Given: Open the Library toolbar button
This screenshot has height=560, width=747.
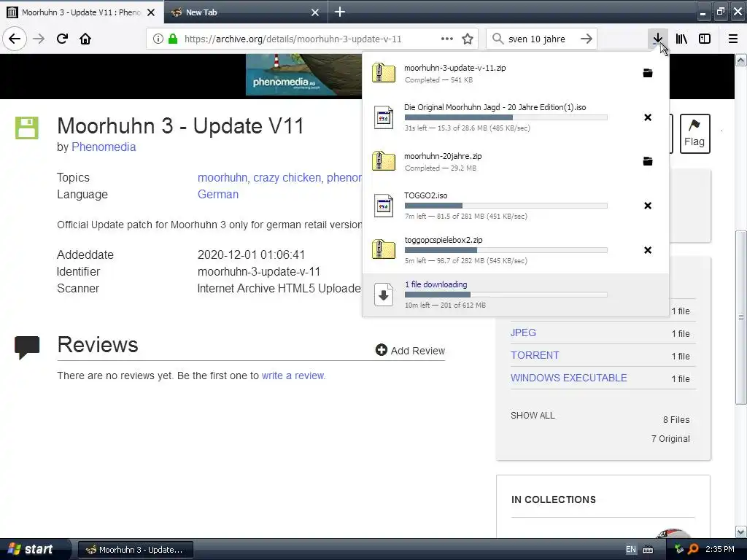Looking at the screenshot, I should click(x=681, y=39).
